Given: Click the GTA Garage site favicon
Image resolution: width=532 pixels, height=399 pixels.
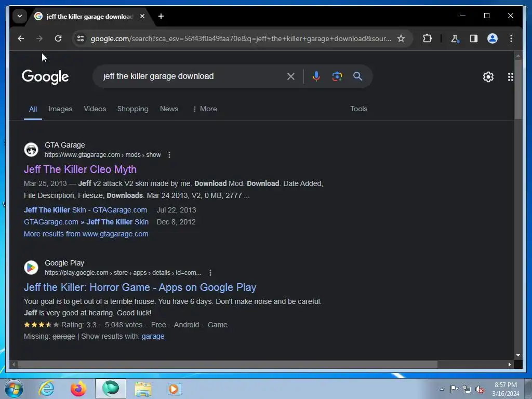Looking at the screenshot, I should point(31,150).
